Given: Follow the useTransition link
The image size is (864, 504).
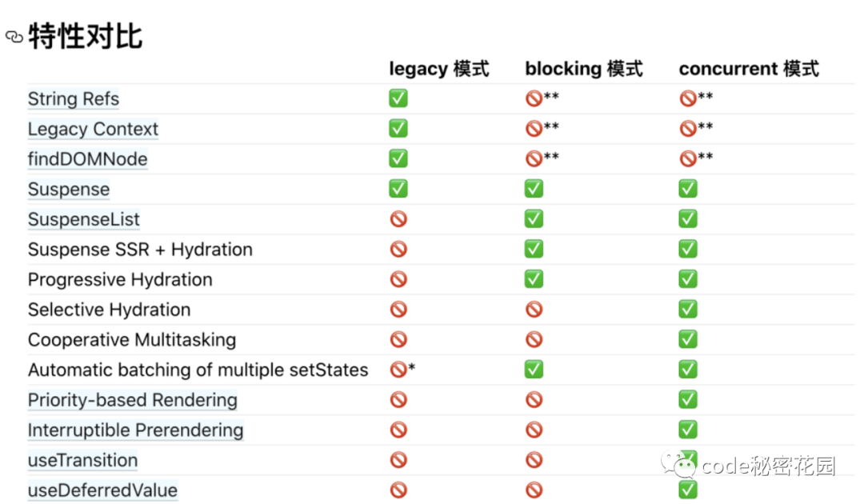Looking at the screenshot, I should click(x=82, y=460).
